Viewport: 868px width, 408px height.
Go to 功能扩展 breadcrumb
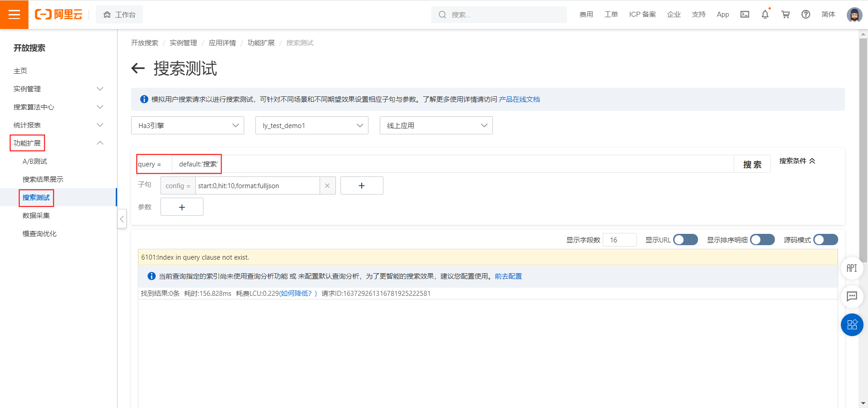click(261, 43)
